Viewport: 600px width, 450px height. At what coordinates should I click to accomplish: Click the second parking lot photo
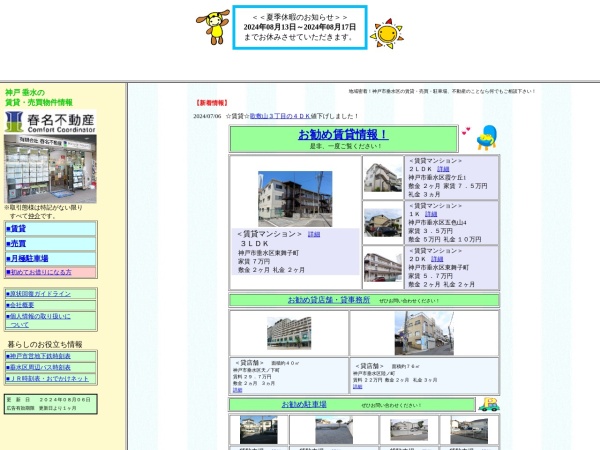334,431
